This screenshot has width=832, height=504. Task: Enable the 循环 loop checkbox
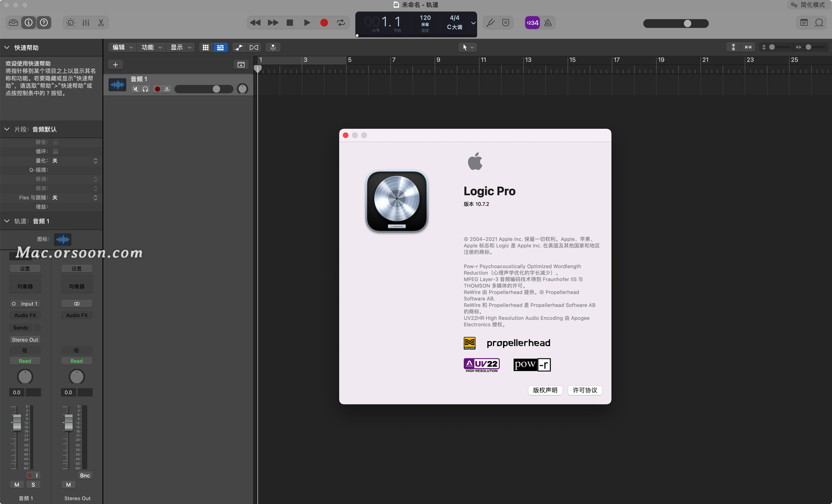point(55,151)
